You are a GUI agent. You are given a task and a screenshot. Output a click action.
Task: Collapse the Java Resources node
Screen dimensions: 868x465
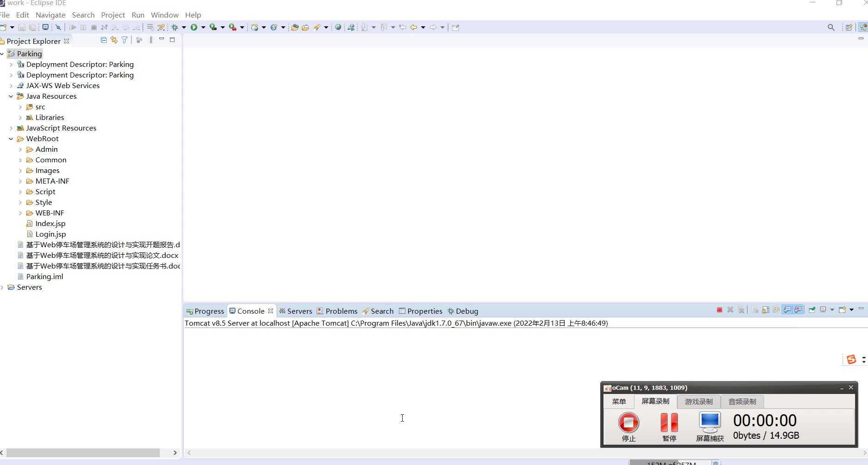(x=11, y=96)
